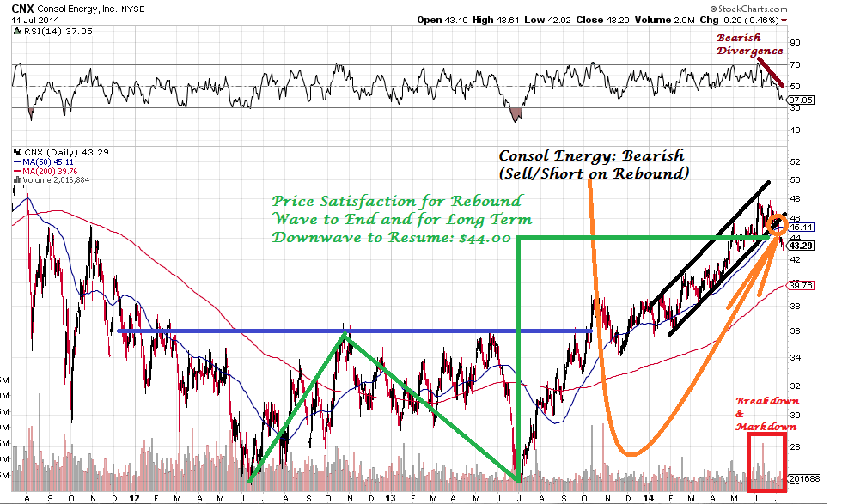Click the 'Chg -0.20 (-0.46%)' value
The height and width of the screenshot is (504, 842).
739,20
